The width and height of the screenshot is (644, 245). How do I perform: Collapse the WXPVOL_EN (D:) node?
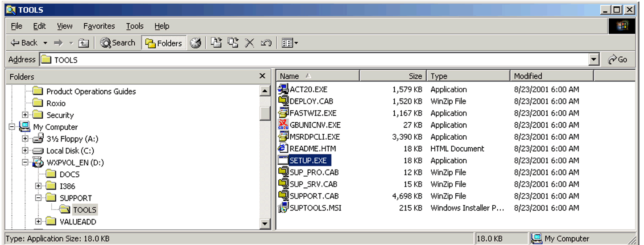click(25, 162)
